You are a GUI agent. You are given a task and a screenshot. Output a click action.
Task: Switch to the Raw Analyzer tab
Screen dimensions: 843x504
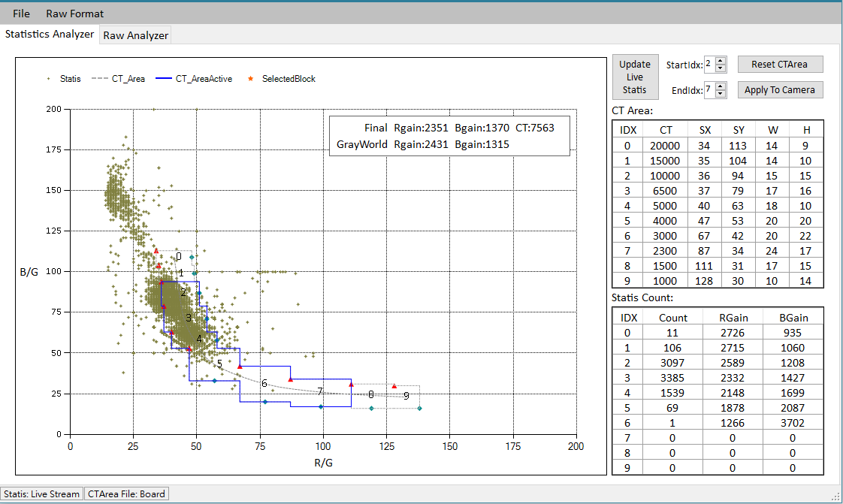(136, 35)
